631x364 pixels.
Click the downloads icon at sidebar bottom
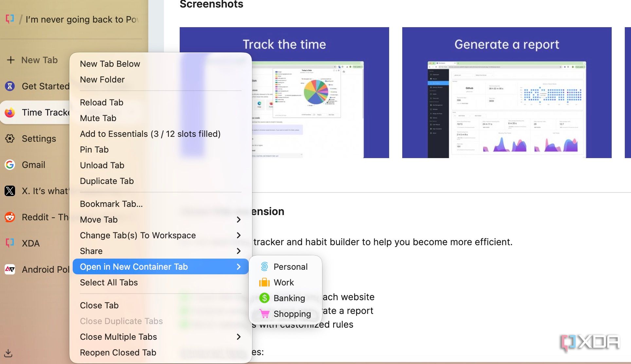[8, 353]
